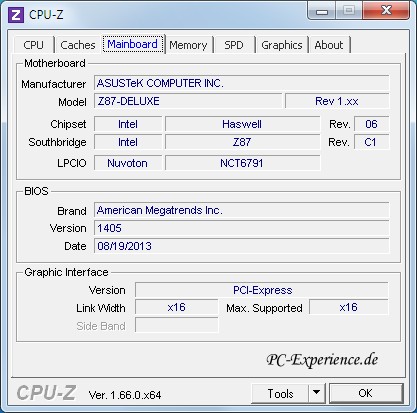This screenshot has height=413, width=417.
Task: Click the CPU-Z purple app icon
Action: point(16,15)
